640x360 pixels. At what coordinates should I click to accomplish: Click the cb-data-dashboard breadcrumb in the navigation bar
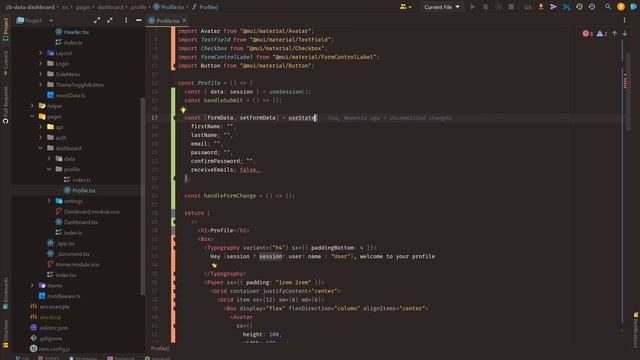[x=30, y=7]
